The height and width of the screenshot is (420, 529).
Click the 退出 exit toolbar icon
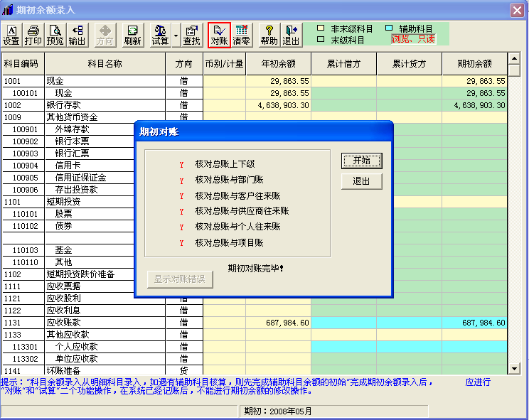point(291,35)
